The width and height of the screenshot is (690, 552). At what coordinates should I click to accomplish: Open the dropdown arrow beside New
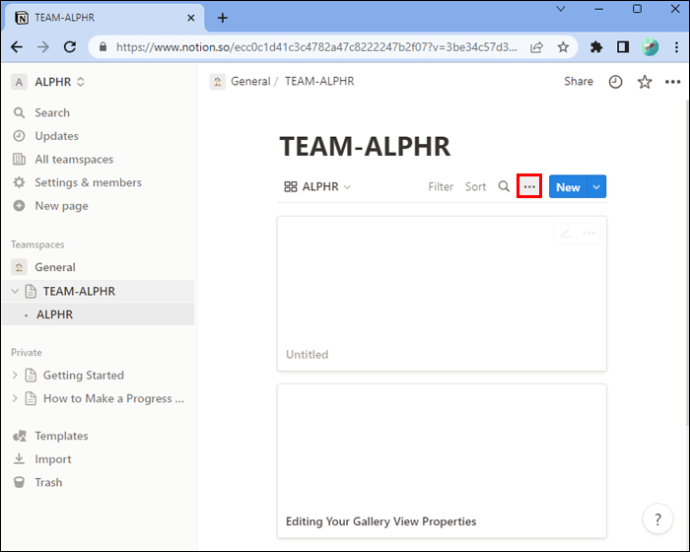[596, 187]
